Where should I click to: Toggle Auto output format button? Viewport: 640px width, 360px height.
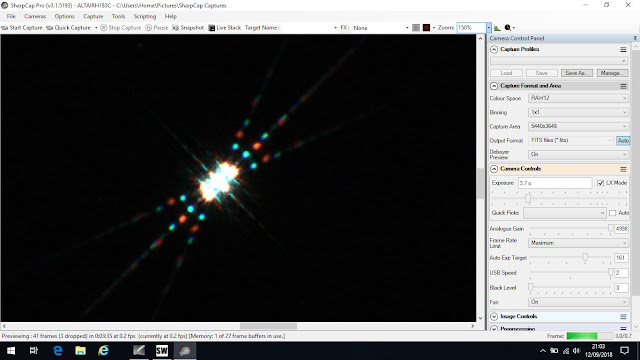[x=623, y=140]
